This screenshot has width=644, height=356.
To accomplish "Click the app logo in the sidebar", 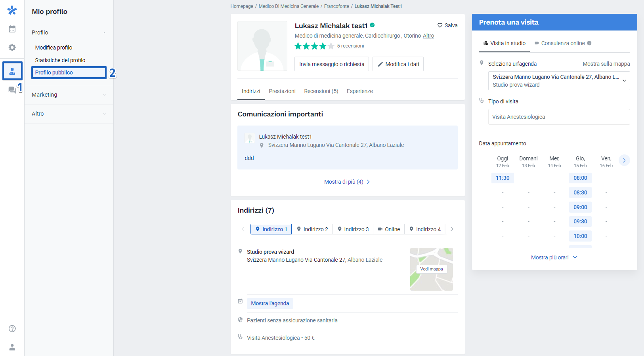I will coord(12,10).
